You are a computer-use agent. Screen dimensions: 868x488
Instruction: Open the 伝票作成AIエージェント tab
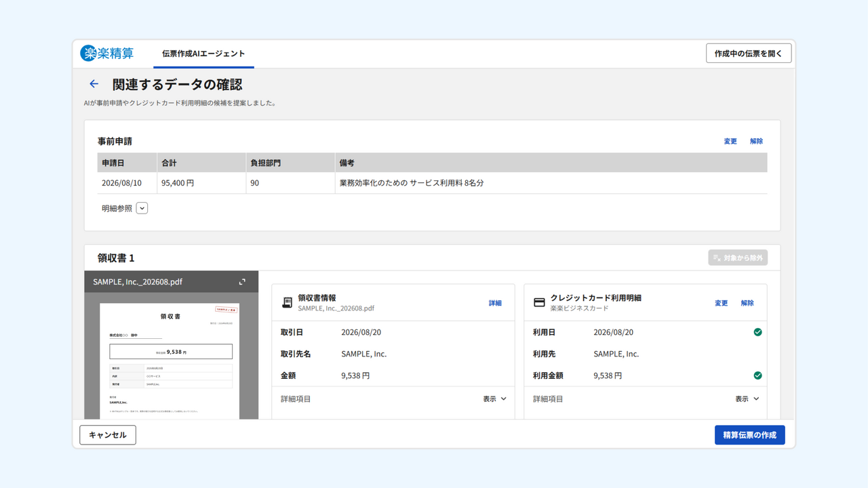click(x=203, y=54)
